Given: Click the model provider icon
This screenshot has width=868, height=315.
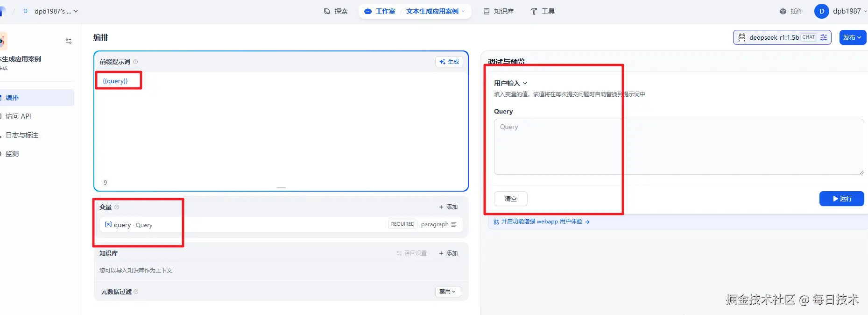Looking at the screenshot, I should pyautogui.click(x=742, y=37).
